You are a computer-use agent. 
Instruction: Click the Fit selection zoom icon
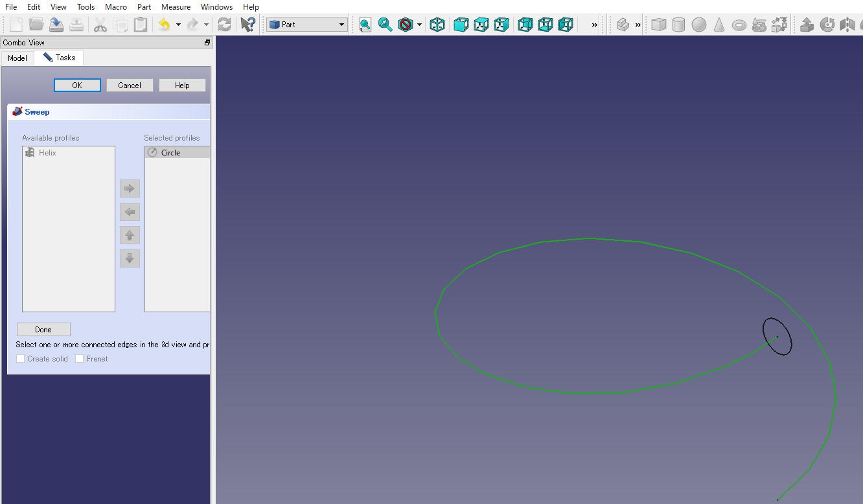pos(385,25)
